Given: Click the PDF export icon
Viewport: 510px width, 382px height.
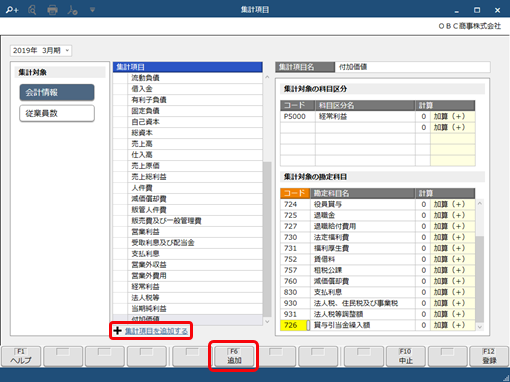Looking at the screenshot, I should point(72,10).
